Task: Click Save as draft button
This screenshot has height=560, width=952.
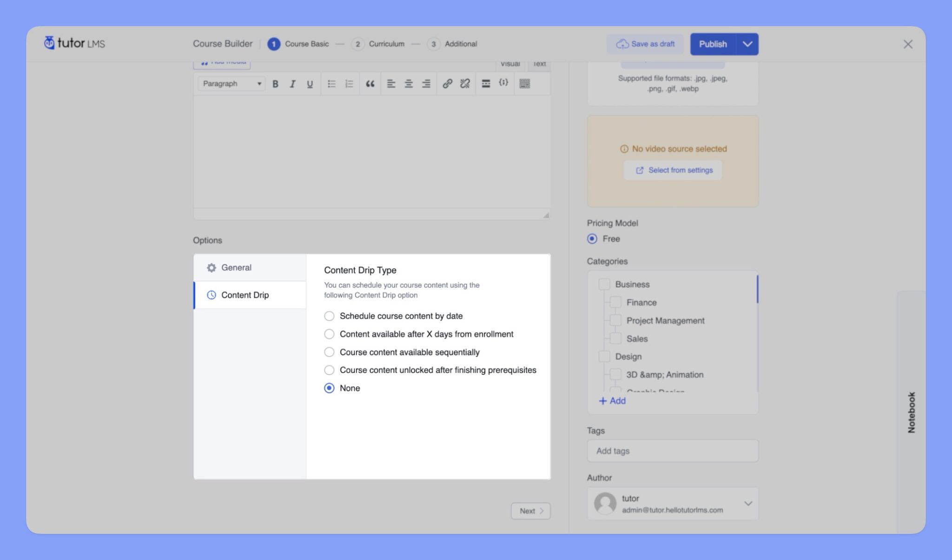Action: (645, 44)
